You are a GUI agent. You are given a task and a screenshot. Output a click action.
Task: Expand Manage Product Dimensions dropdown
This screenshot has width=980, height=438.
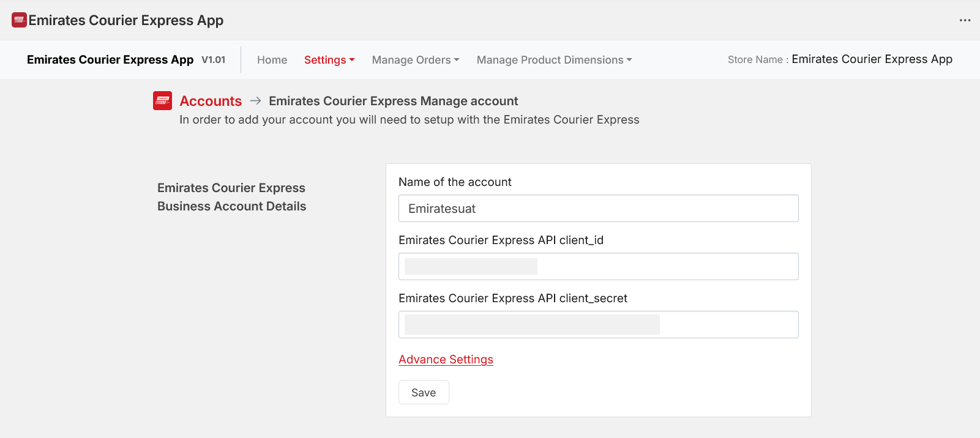click(x=553, y=60)
